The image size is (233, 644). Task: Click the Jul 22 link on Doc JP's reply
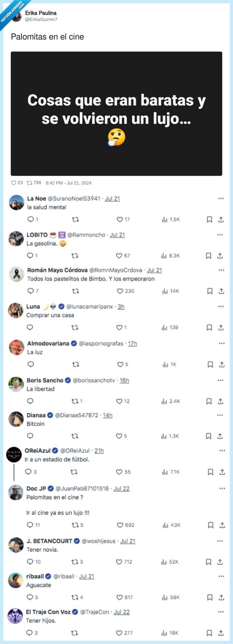121,489
